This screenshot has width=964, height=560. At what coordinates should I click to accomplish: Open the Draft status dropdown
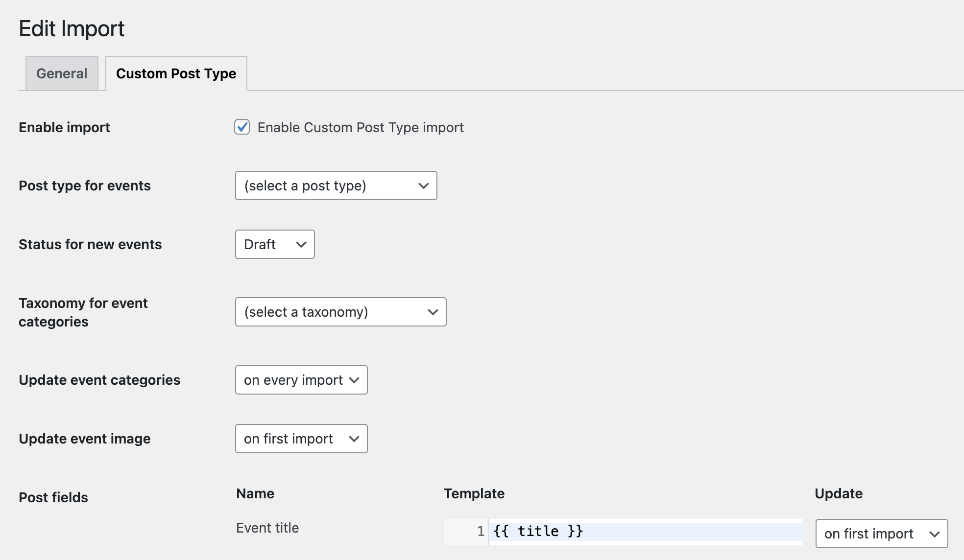coord(274,244)
